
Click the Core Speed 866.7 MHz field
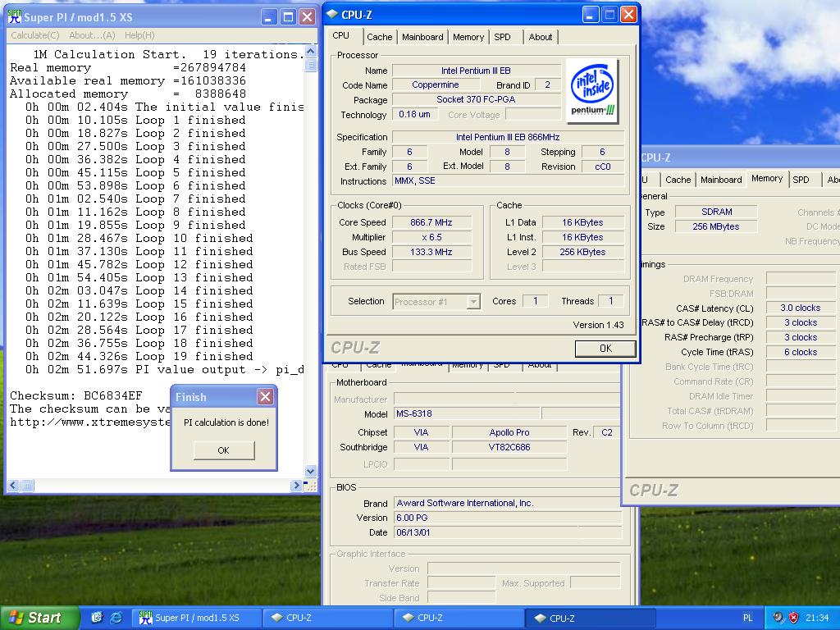[x=431, y=222]
